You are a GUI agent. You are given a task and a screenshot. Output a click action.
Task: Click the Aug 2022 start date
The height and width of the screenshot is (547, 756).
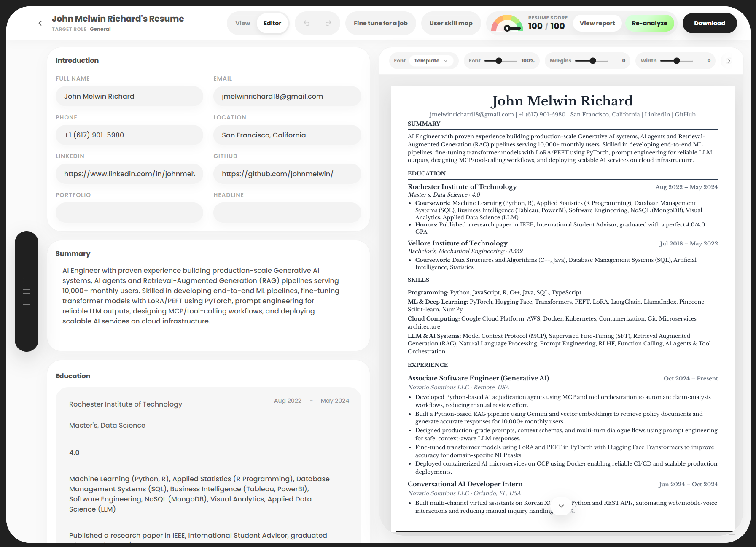pyautogui.click(x=288, y=401)
